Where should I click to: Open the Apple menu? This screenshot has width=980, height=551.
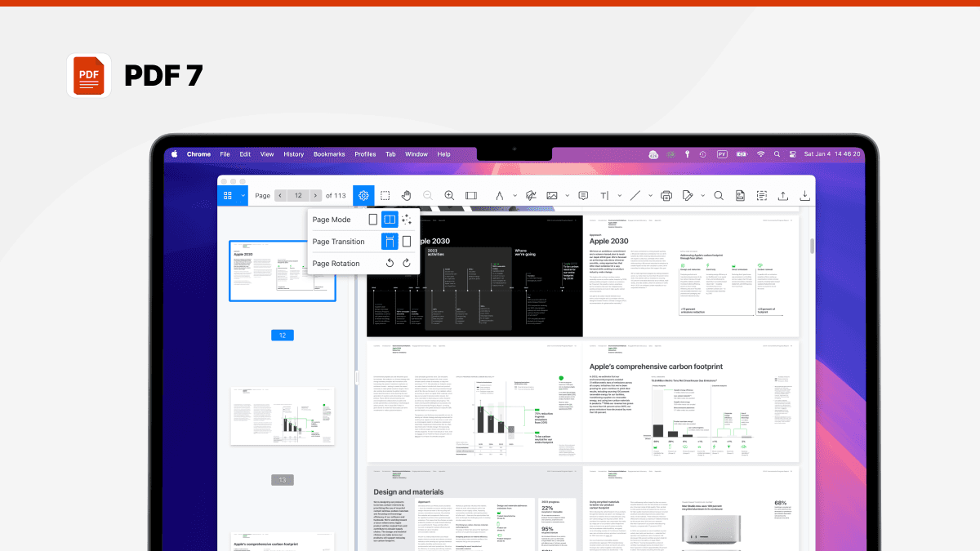point(174,153)
